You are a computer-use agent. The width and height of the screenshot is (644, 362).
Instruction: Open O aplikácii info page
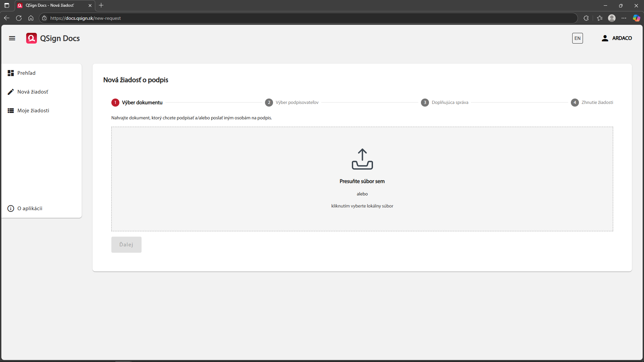click(x=30, y=208)
